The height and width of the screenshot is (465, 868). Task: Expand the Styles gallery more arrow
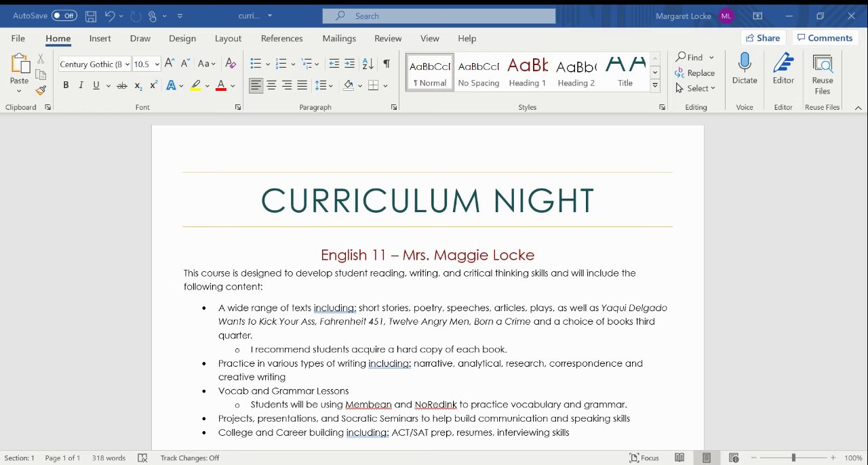coord(655,85)
